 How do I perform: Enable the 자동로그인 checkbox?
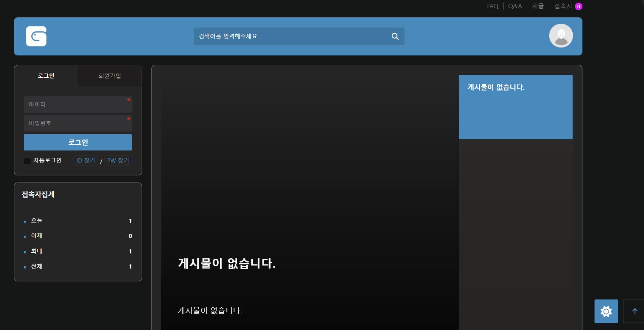pos(27,161)
